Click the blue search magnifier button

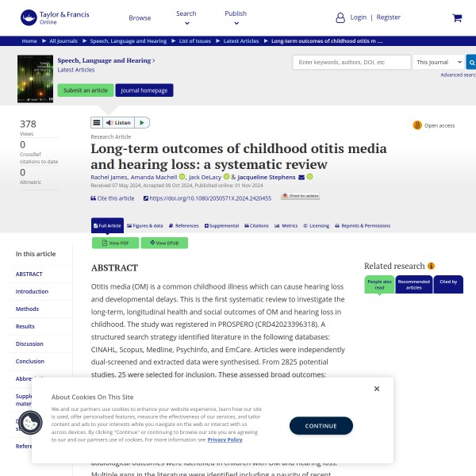471,62
